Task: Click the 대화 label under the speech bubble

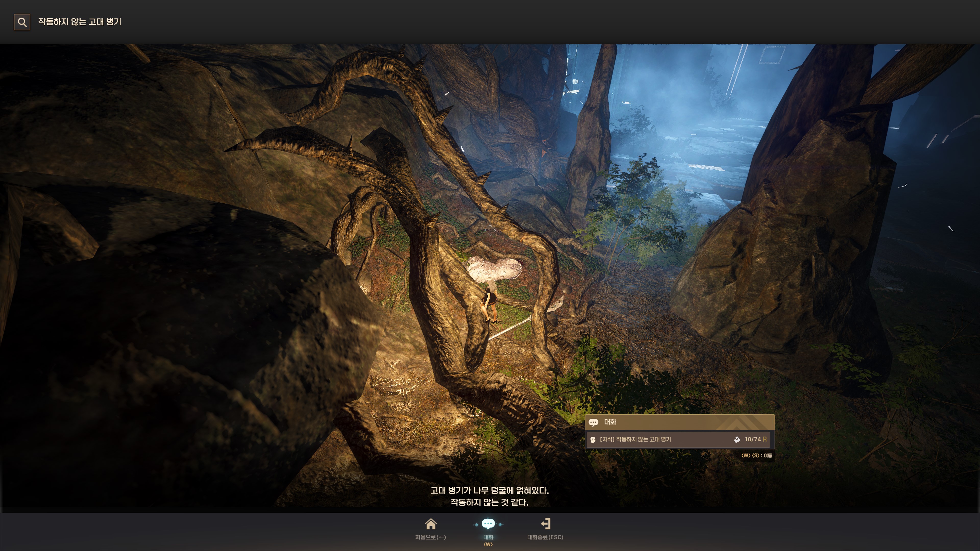Action: pos(488,537)
